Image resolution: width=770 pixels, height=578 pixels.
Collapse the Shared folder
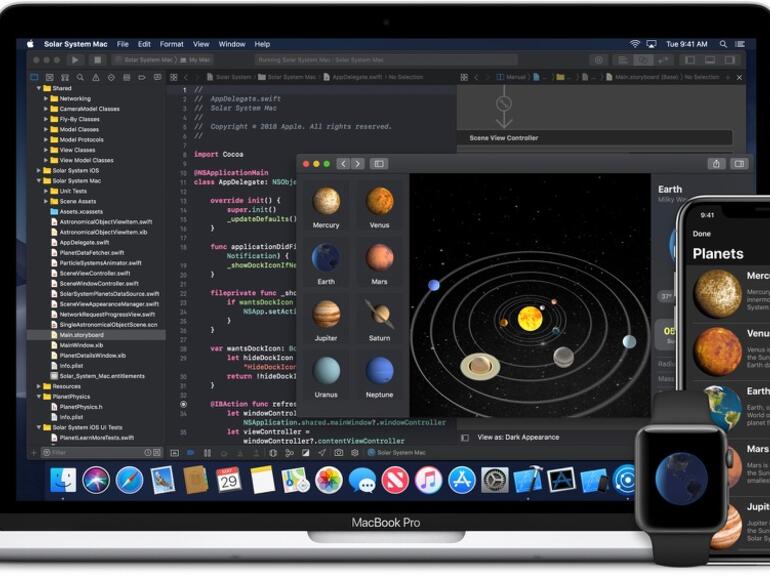point(39,88)
